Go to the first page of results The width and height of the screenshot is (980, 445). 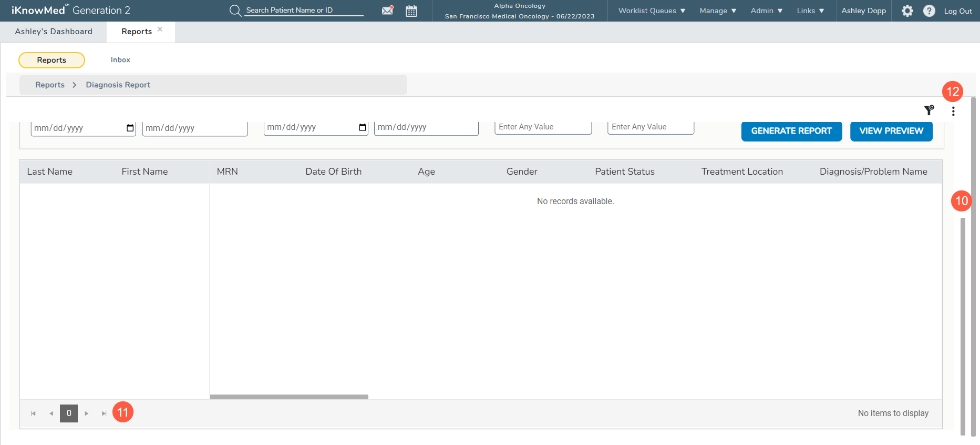pyautogui.click(x=33, y=413)
